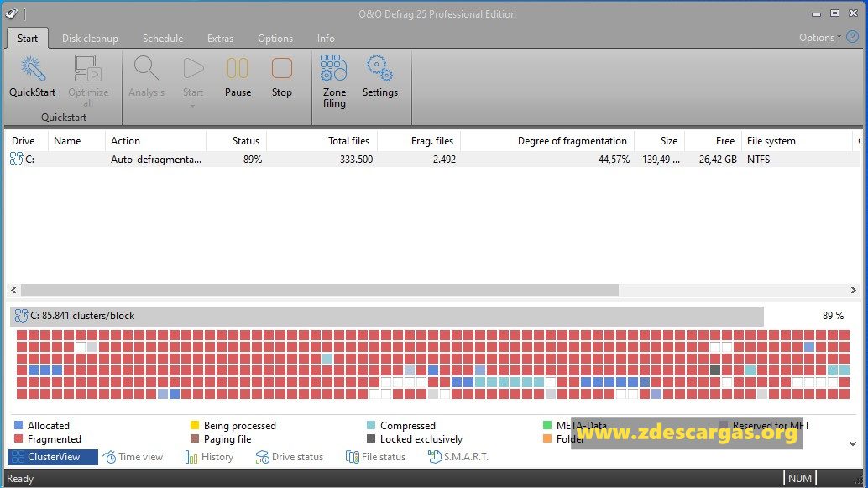Viewport: 868px width, 488px height.
Task: Click the Start play icon
Action: click(193, 69)
